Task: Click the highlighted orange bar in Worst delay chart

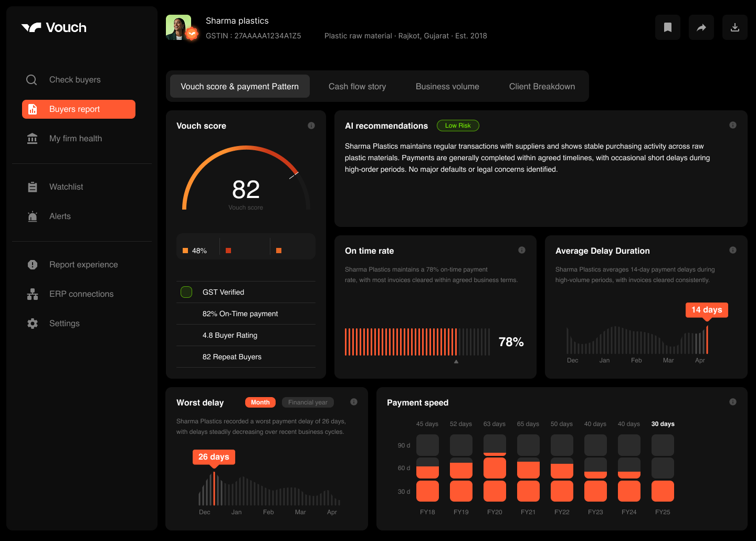Action: (214, 488)
